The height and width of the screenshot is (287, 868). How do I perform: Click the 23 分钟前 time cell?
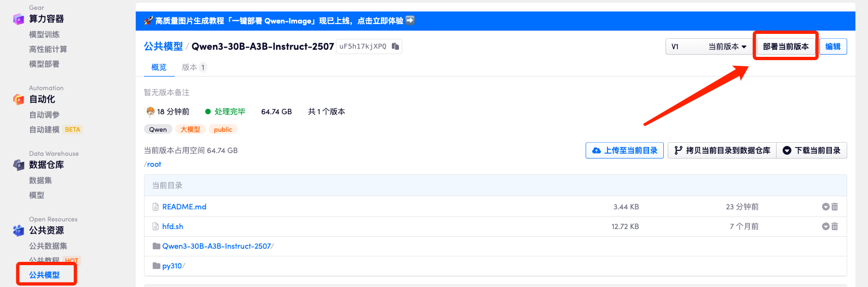742,207
